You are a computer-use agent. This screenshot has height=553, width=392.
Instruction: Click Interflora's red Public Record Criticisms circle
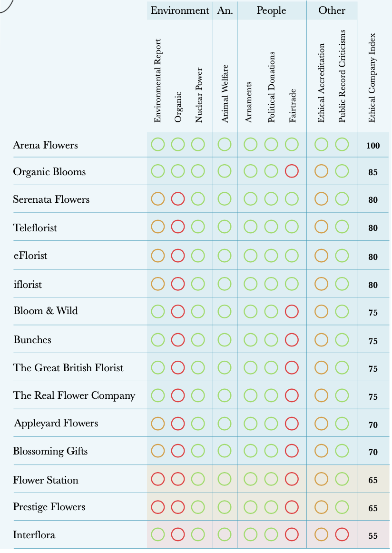pyautogui.click(x=342, y=534)
